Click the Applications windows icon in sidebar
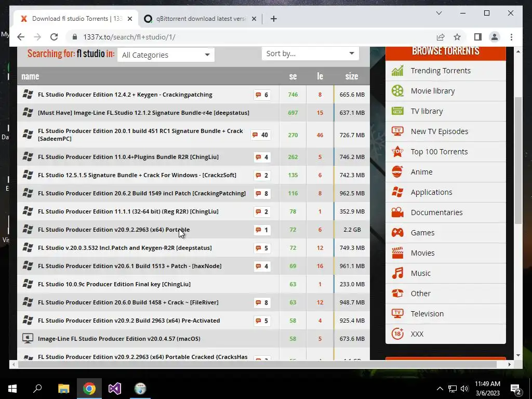Screen dimensions: 532x399 397,192
